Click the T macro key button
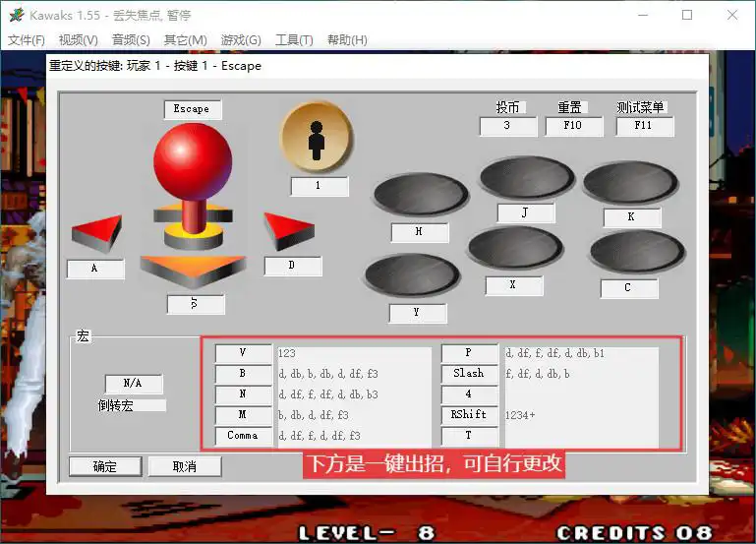 (x=470, y=436)
